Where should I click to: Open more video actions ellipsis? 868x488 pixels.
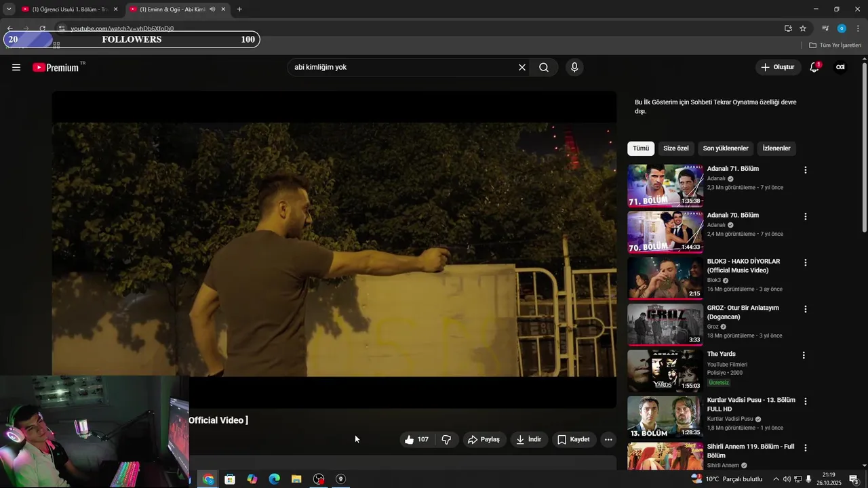tap(608, 439)
